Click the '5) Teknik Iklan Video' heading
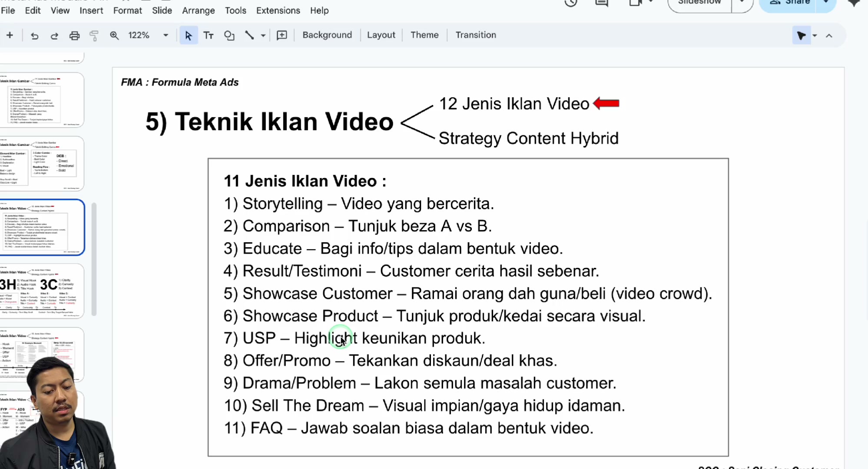 click(x=269, y=122)
